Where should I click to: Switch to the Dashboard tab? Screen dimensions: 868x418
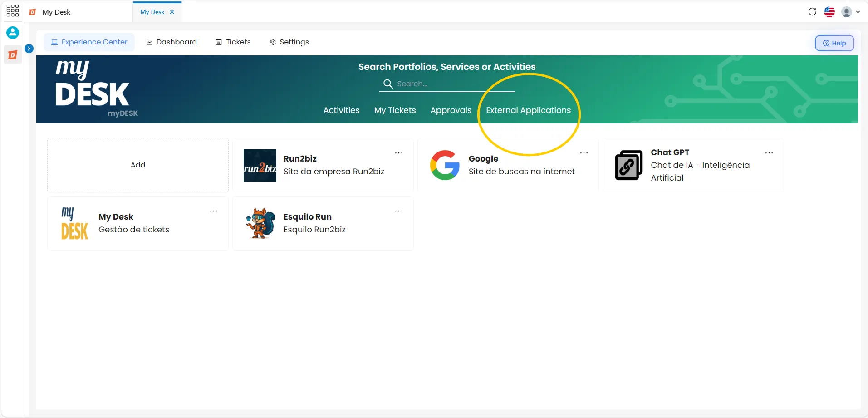click(x=171, y=42)
